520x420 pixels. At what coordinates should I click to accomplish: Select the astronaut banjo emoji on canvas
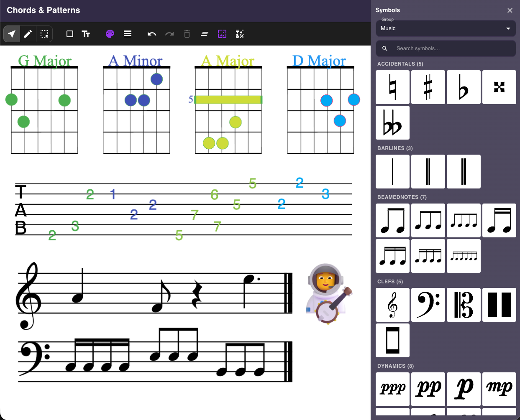coord(328,294)
